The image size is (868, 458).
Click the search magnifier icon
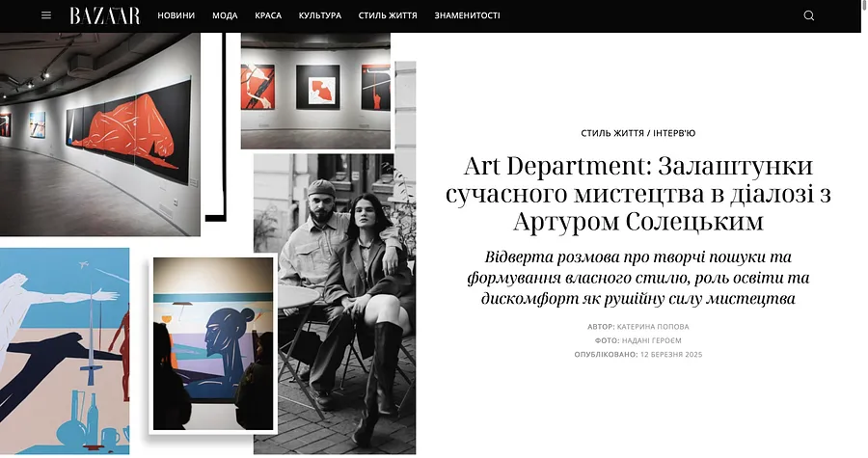coord(809,15)
